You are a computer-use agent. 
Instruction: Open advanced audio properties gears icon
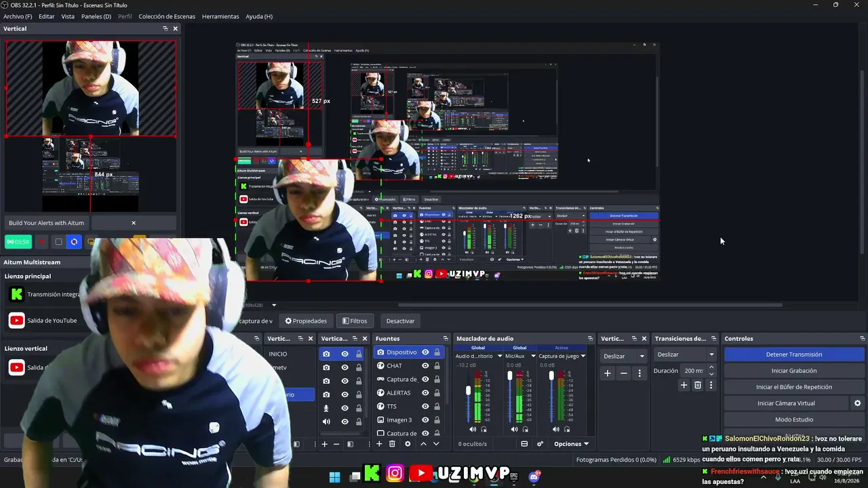point(540,444)
